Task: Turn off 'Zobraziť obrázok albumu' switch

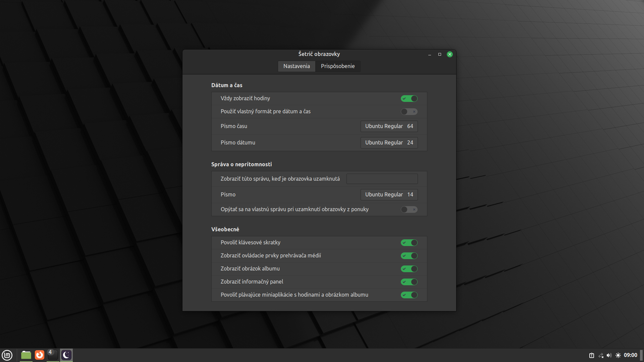Action: pos(409,269)
